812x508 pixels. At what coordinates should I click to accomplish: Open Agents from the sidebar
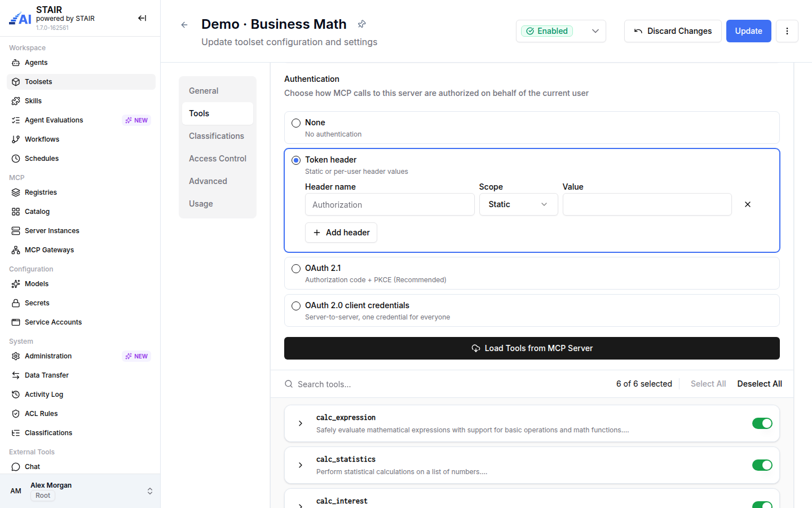81,63
